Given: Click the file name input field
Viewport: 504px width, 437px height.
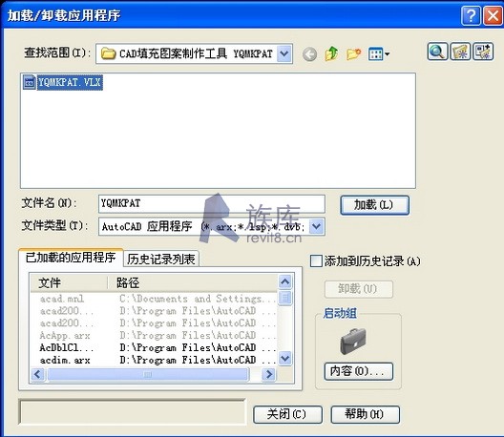Looking at the screenshot, I should pos(212,203).
